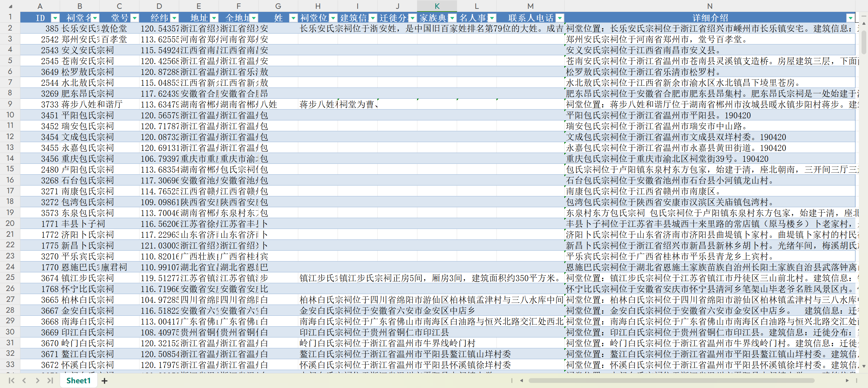The image size is (868, 388).
Task: Switch to the Sheet1 tab
Action: click(x=78, y=381)
